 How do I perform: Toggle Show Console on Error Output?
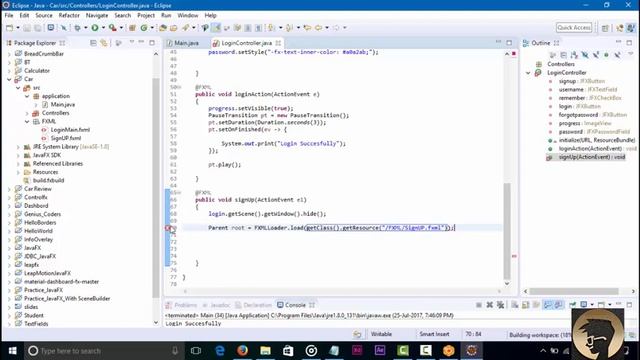pyautogui.click(x=558, y=305)
